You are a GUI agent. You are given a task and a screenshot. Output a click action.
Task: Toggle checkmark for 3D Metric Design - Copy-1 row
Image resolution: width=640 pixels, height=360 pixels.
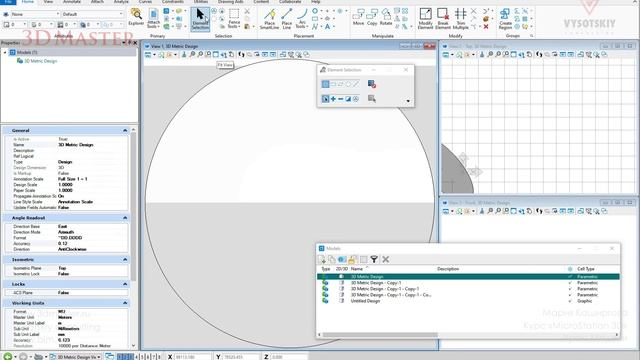coord(570,282)
